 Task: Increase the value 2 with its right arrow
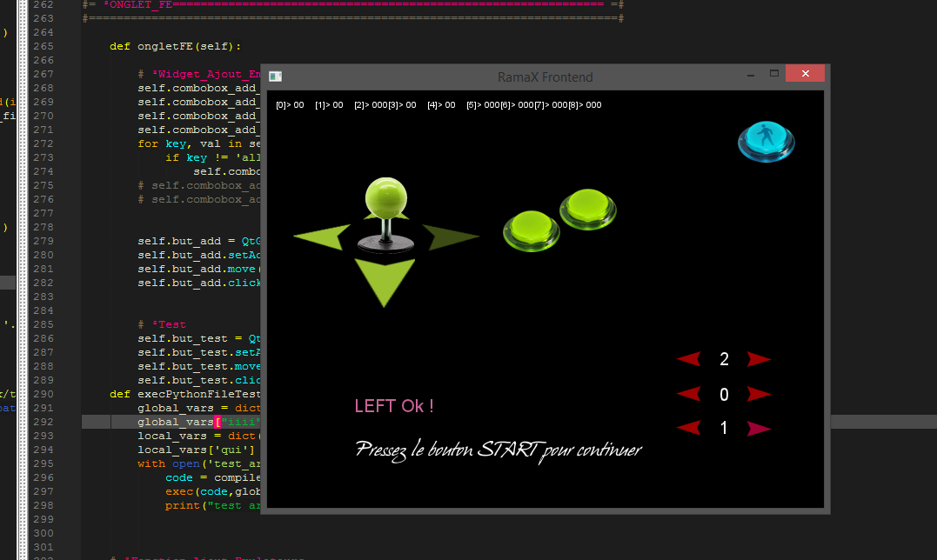[x=758, y=358]
